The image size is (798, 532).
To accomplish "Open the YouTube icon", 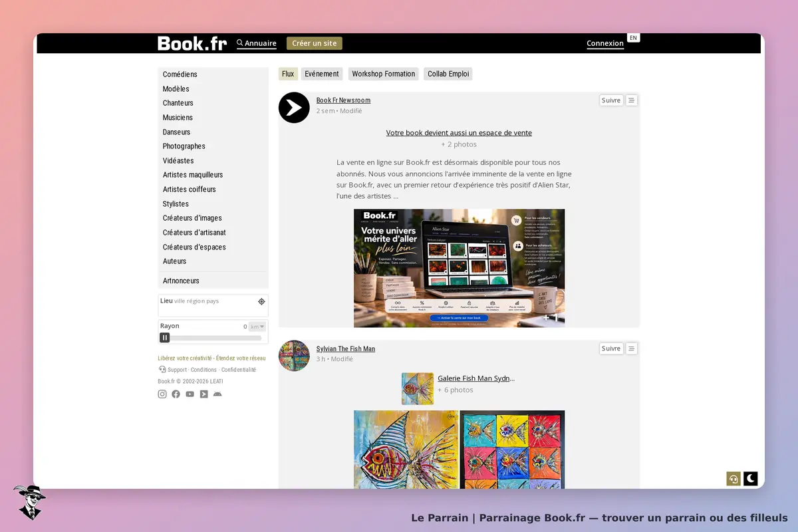I will point(190,394).
